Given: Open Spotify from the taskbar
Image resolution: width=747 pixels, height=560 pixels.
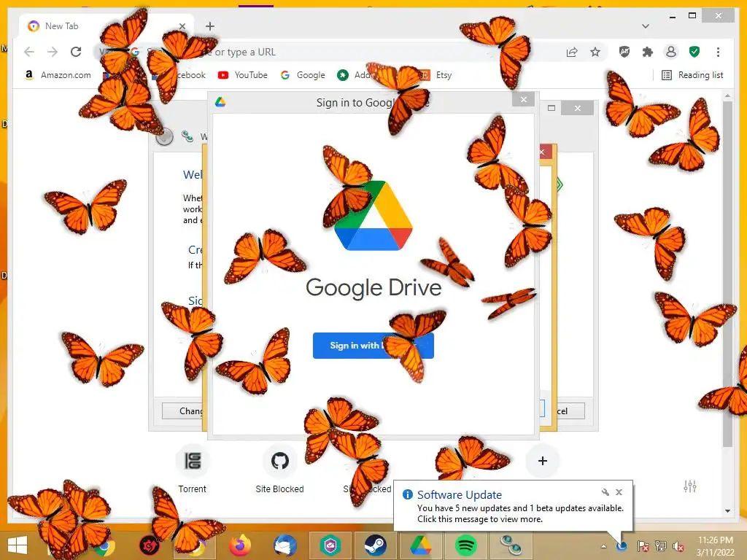Looking at the screenshot, I should (466, 545).
